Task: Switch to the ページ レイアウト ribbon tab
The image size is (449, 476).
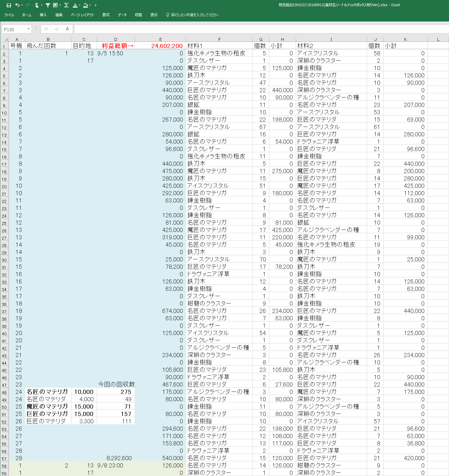Action: pyautogui.click(x=82, y=15)
